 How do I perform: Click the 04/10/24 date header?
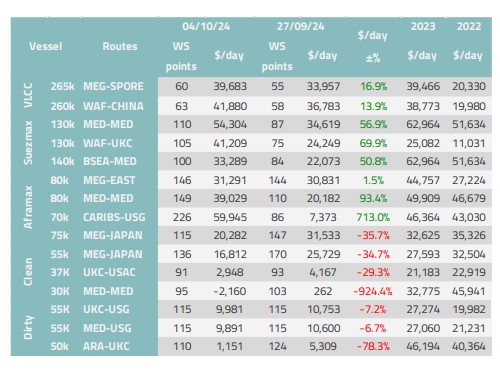206,26
